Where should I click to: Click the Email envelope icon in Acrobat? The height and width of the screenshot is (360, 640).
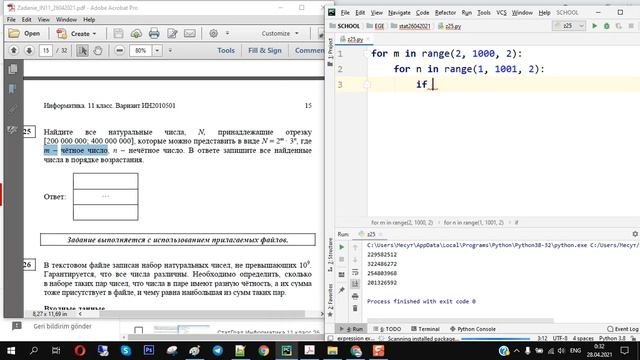point(190,33)
